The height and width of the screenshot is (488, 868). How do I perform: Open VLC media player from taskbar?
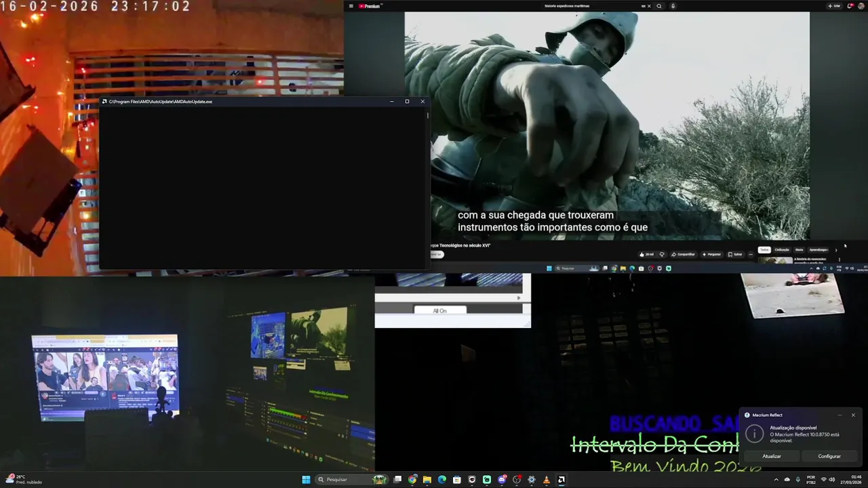coord(547,480)
